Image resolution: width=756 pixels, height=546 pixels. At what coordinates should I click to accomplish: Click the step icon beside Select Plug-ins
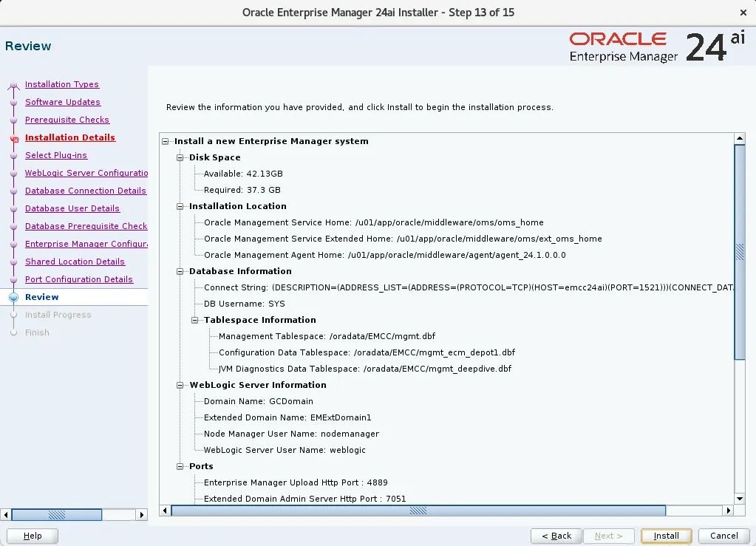(x=15, y=155)
